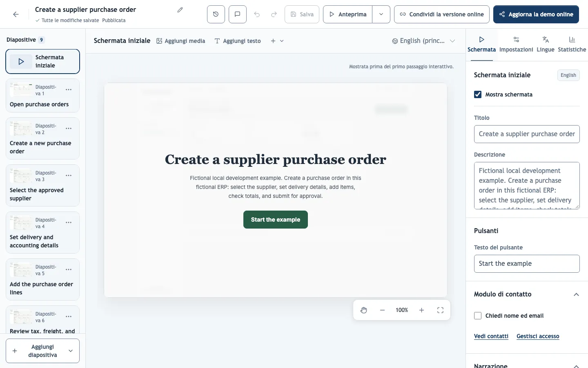Switch to the Impostazioni tab

(516, 45)
